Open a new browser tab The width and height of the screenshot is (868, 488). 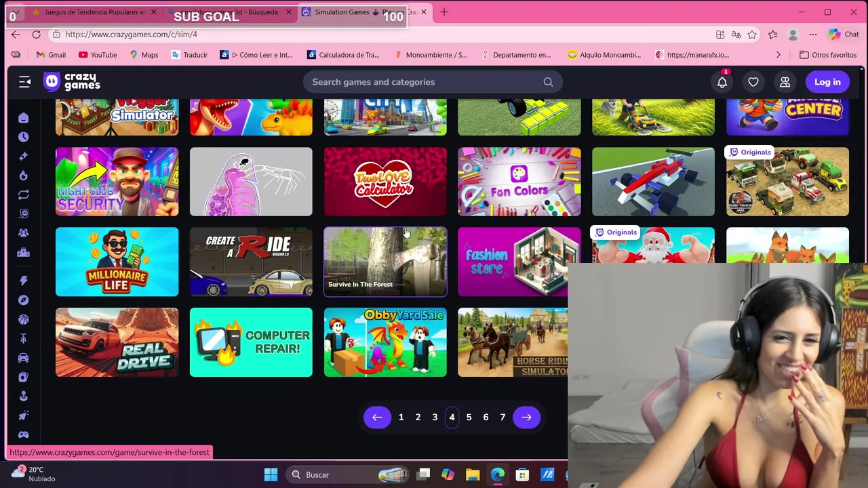coord(444,12)
